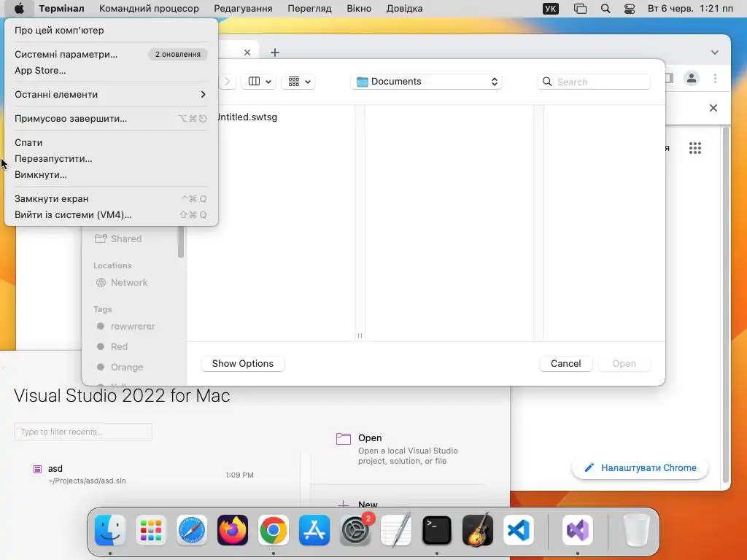The width and height of the screenshot is (747, 560).
Task: Select Спати menu item
Action: coord(111,142)
